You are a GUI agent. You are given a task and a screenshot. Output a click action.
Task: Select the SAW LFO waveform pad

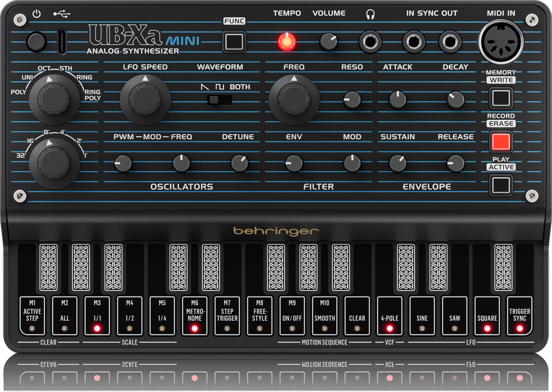click(453, 316)
